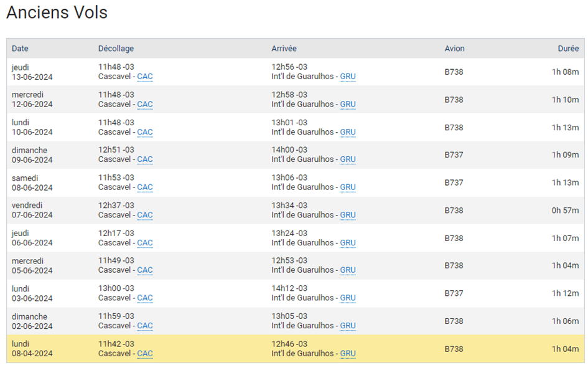Click CAC link in 09-06-2024 row
This screenshot has width=588, height=365.
click(145, 159)
